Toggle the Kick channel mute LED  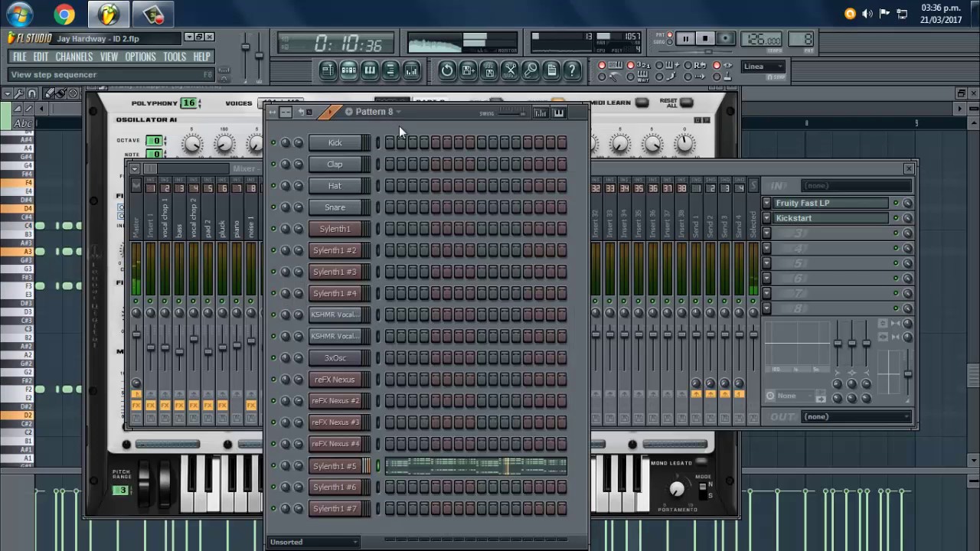[x=273, y=143]
